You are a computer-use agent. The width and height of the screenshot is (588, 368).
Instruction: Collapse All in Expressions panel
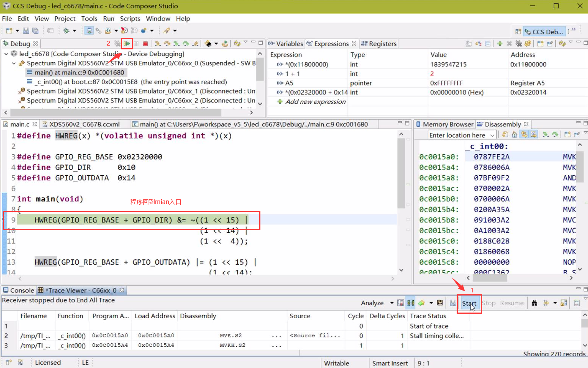point(487,44)
